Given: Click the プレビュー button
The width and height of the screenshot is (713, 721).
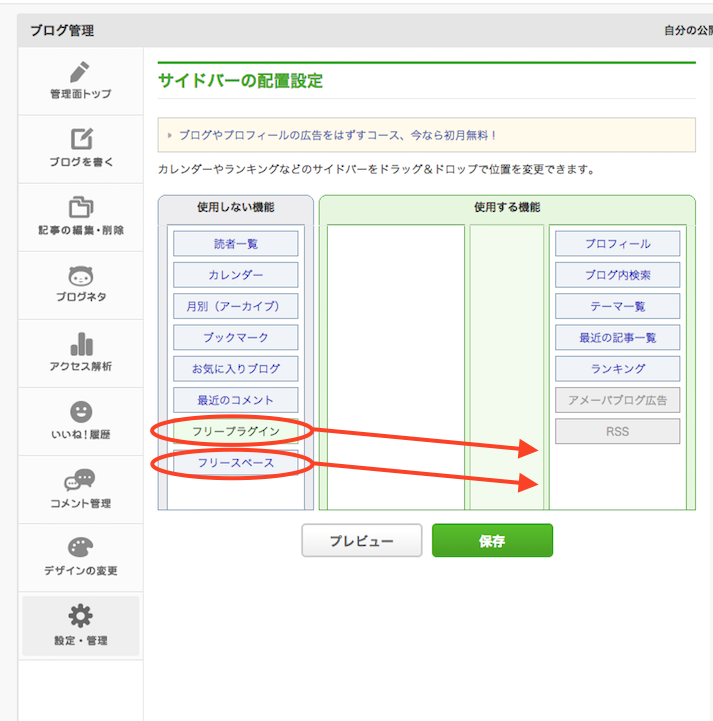Looking at the screenshot, I should [362, 541].
